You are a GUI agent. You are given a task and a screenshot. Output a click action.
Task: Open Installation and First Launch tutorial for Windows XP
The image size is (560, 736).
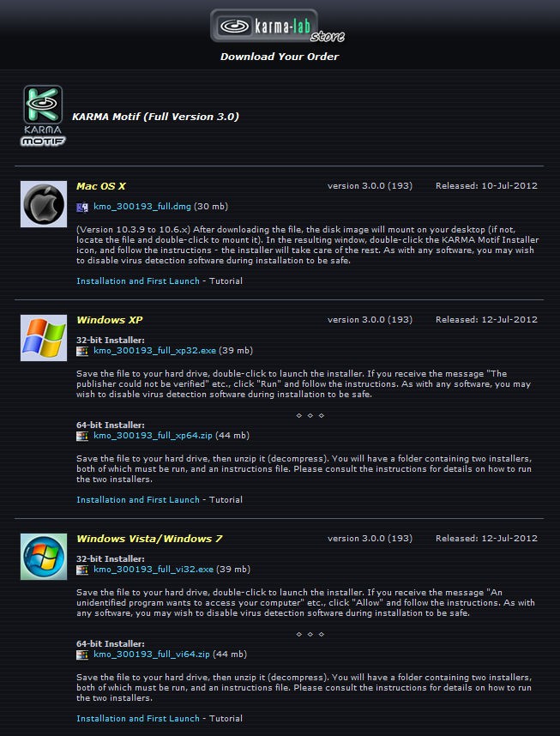pos(138,500)
